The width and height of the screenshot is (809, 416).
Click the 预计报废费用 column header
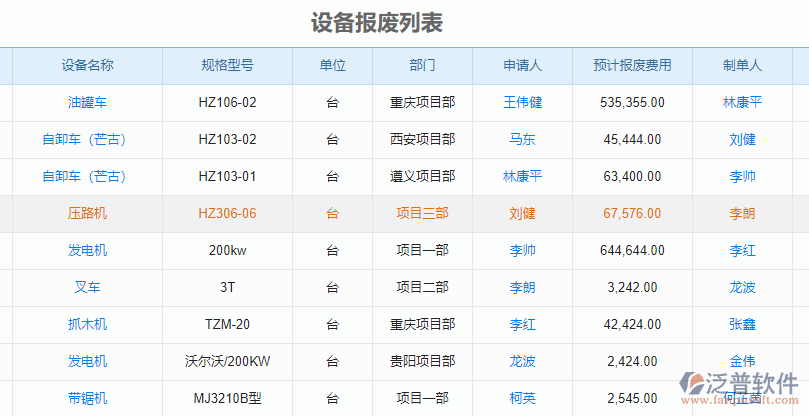632,65
